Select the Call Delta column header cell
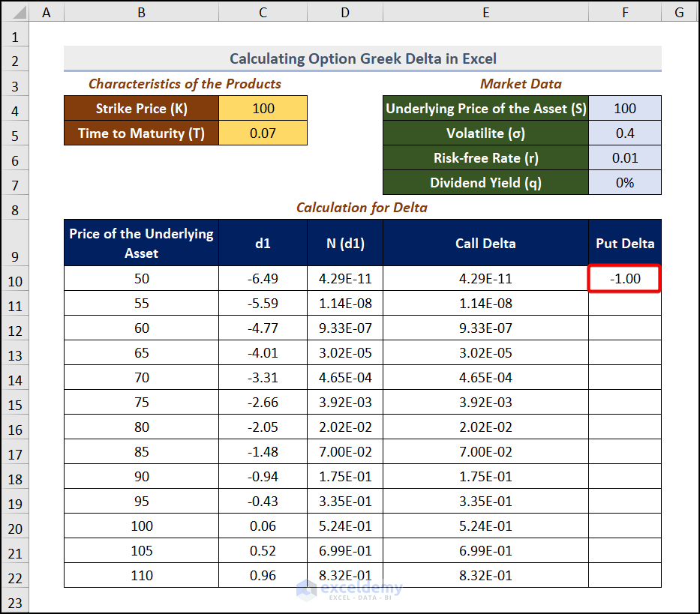This screenshot has width=700, height=614. point(485,242)
